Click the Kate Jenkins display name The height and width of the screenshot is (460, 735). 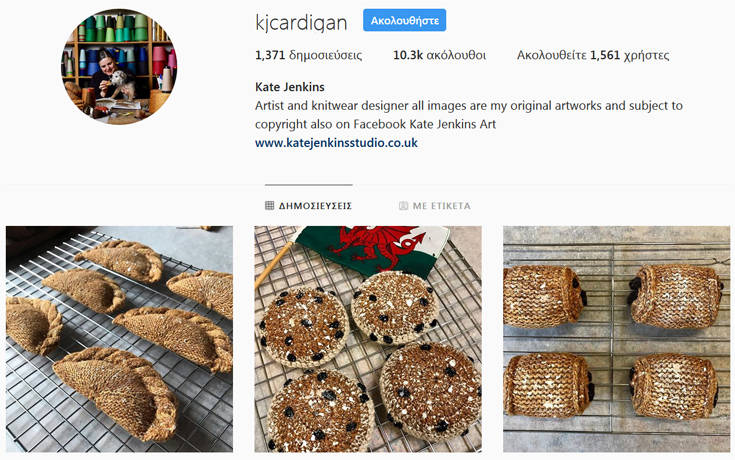(290, 87)
